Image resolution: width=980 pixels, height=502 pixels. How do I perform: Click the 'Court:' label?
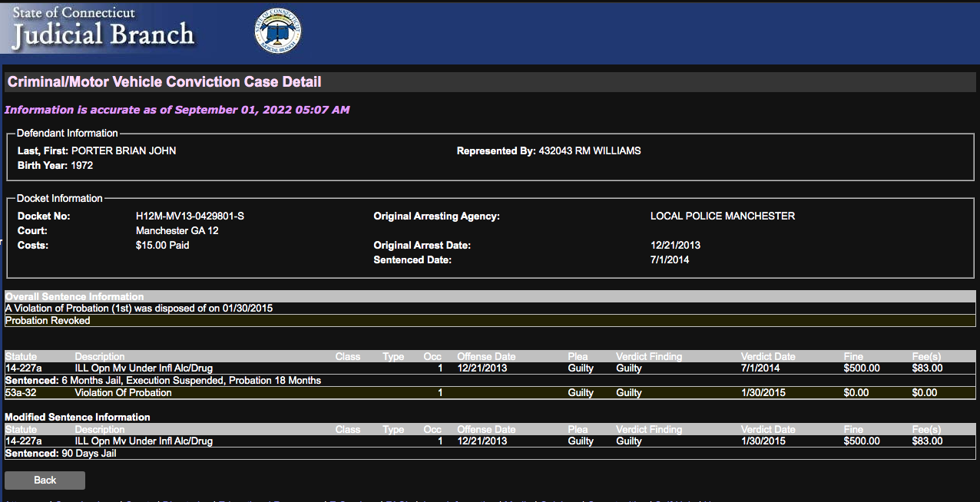(x=32, y=231)
